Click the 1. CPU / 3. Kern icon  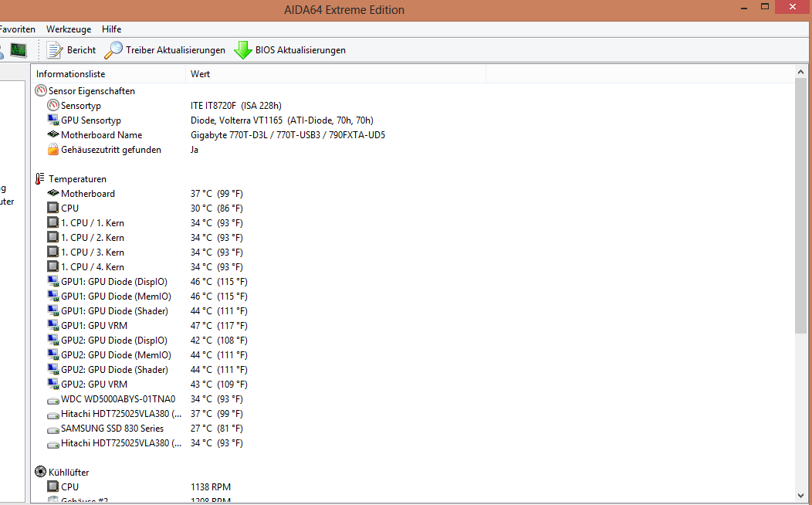pyautogui.click(x=52, y=252)
